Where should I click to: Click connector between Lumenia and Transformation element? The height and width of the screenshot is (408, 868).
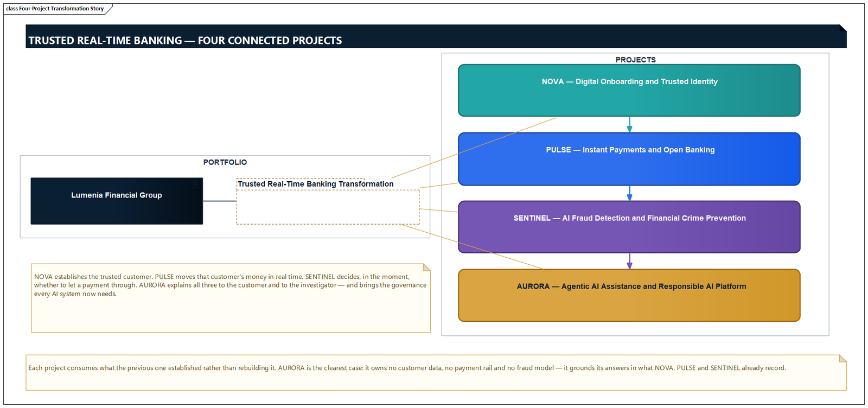(220, 201)
